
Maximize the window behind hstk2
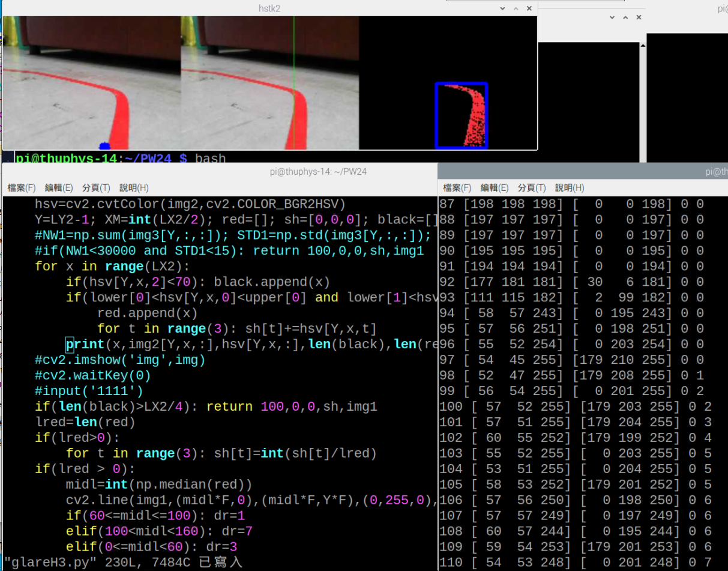625,17
